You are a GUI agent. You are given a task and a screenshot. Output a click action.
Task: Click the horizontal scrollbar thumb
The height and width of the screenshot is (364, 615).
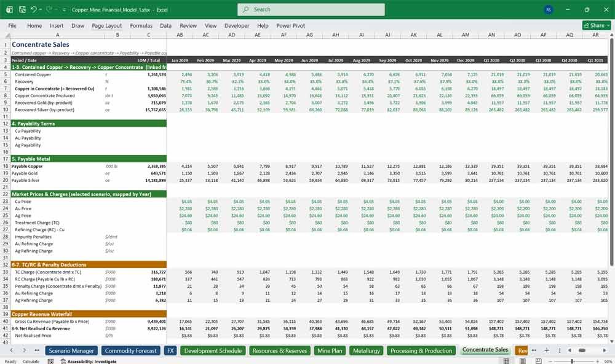(x=582, y=350)
